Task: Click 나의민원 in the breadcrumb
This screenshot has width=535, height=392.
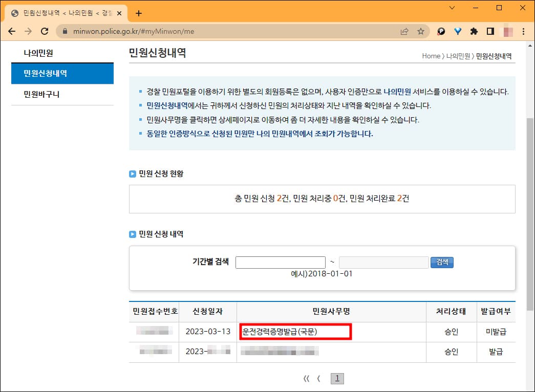Action: tap(457, 56)
